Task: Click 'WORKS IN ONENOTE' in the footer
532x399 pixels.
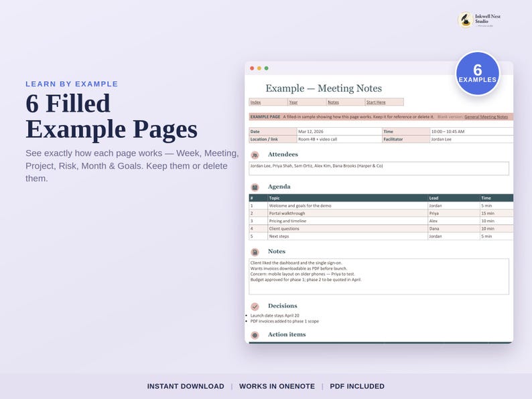Action: 277,386
